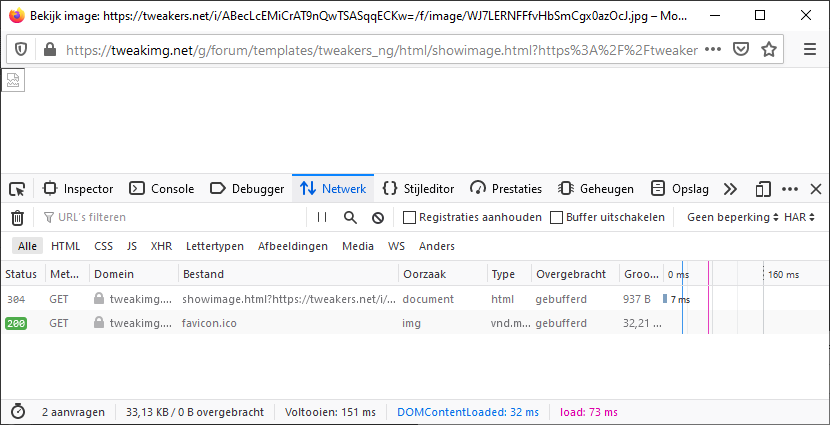Select the Alle filter button
The width and height of the screenshot is (830, 425).
click(x=28, y=246)
